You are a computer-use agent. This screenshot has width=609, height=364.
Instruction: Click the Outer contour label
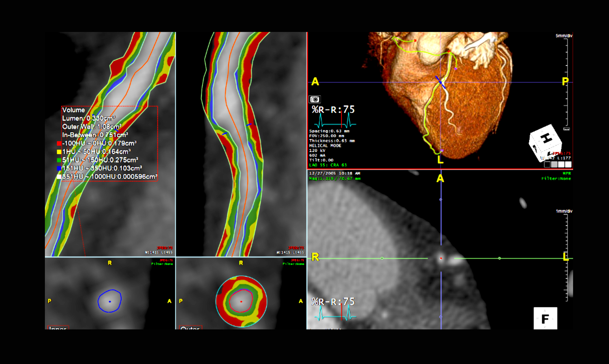(x=190, y=328)
